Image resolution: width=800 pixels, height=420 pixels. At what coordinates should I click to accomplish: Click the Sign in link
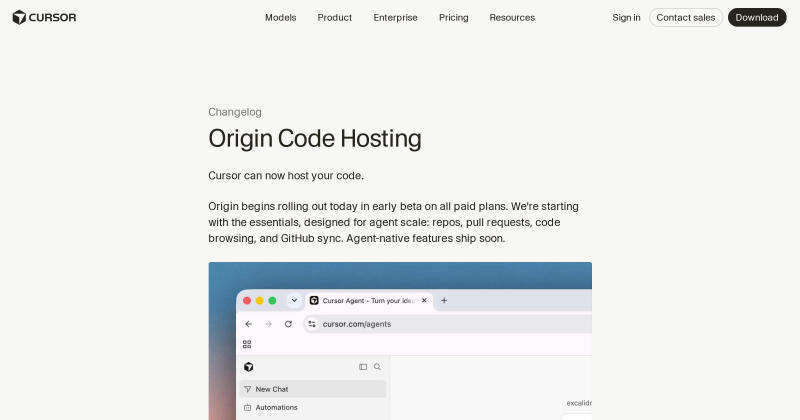tap(627, 17)
